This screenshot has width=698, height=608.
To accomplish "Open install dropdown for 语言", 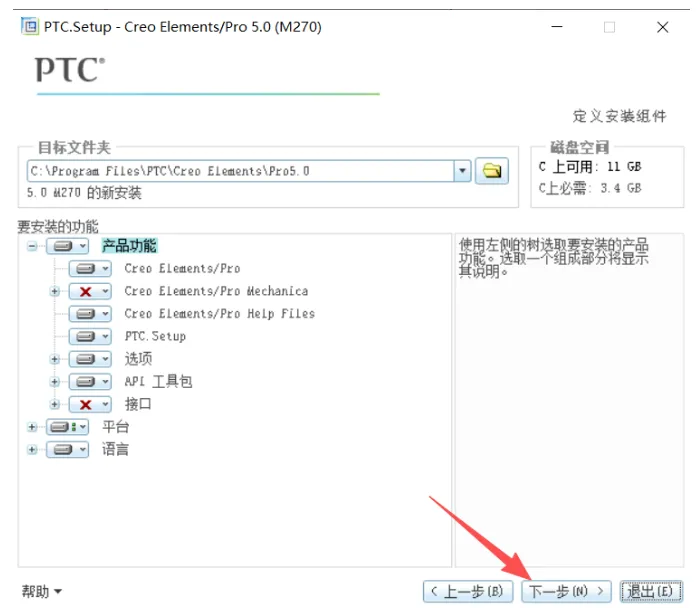I will [x=68, y=450].
